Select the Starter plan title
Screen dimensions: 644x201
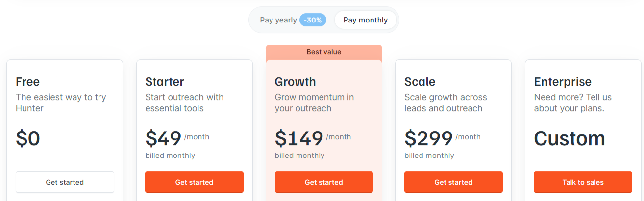click(x=165, y=82)
